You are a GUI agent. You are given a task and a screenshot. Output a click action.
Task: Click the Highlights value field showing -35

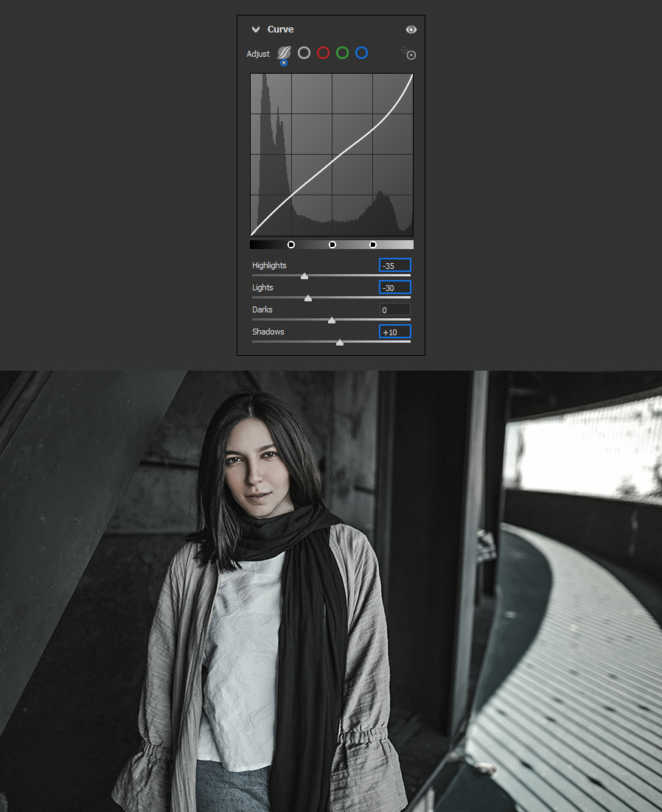(395, 265)
